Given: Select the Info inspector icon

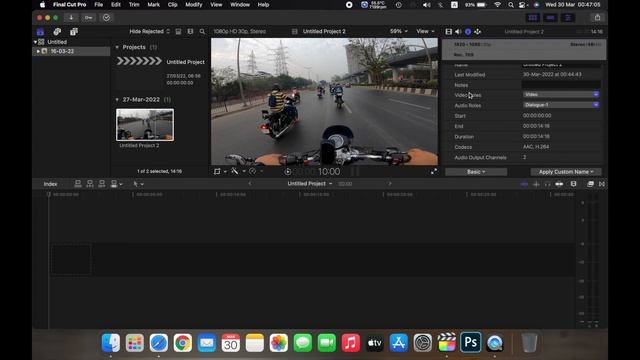Looking at the screenshot, I should coord(468,31).
